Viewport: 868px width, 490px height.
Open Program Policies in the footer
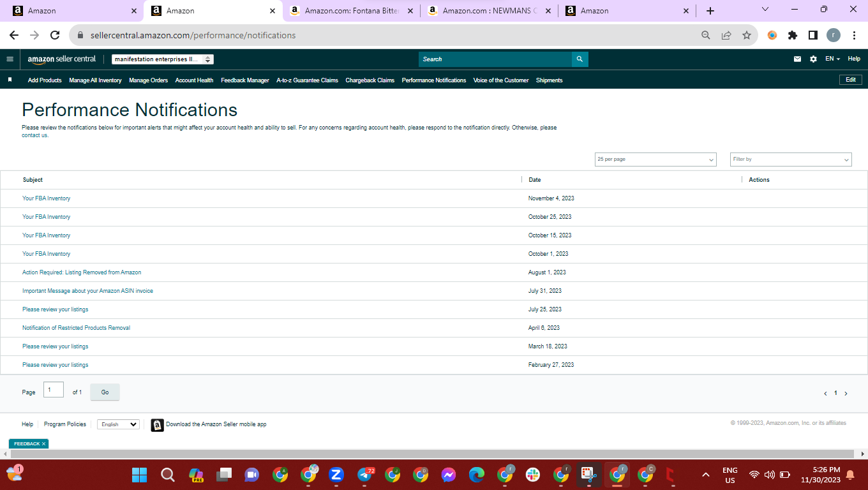(x=65, y=424)
